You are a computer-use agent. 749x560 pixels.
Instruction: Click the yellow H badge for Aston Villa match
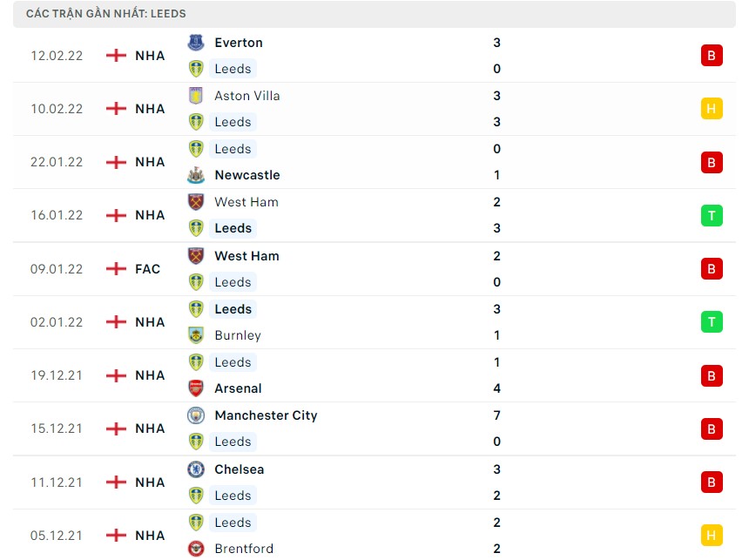(x=712, y=109)
